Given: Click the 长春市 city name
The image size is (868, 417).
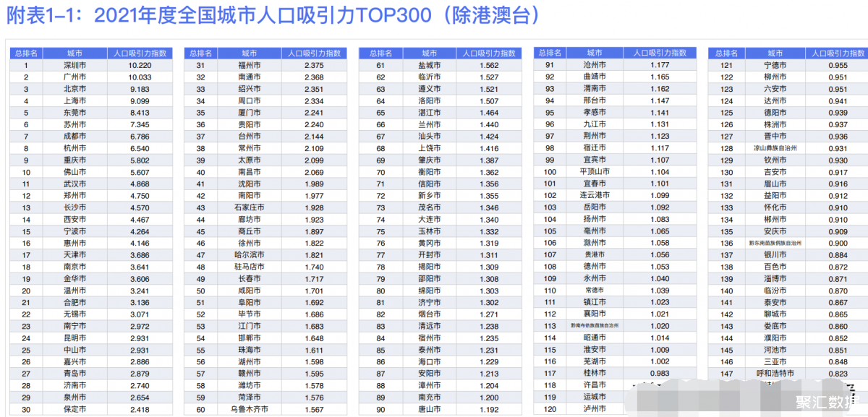Looking at the screenshot, I should 249,278.
